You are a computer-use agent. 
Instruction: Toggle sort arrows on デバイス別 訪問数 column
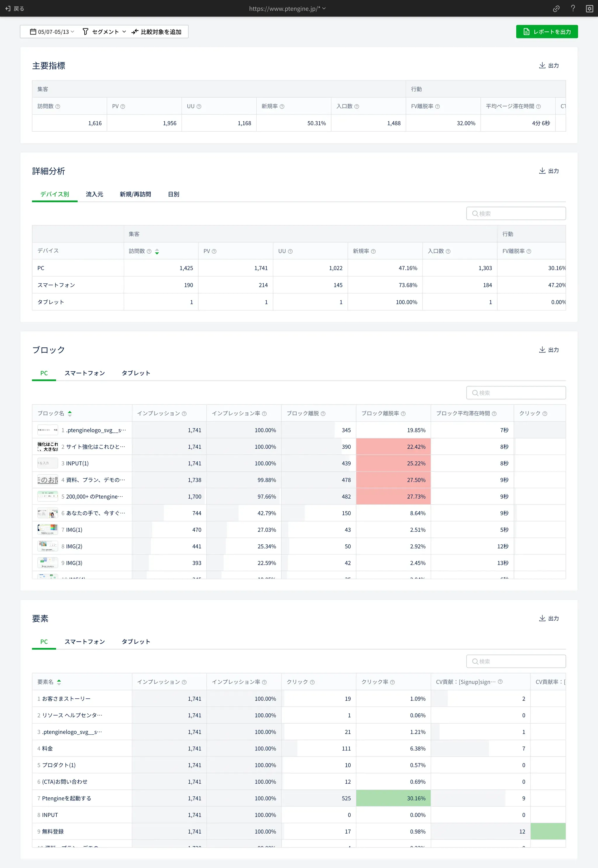point(157,252)
